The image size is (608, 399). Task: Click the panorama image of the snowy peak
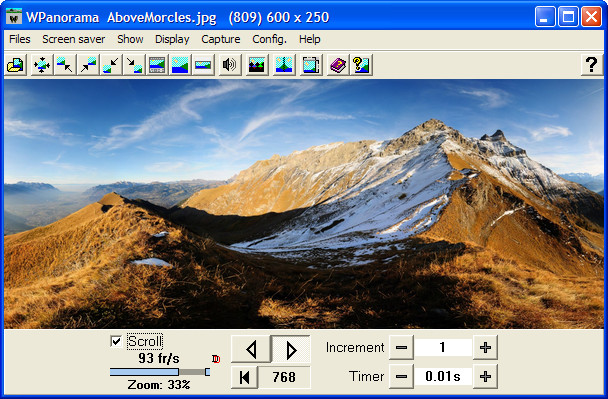click(304, 204)
